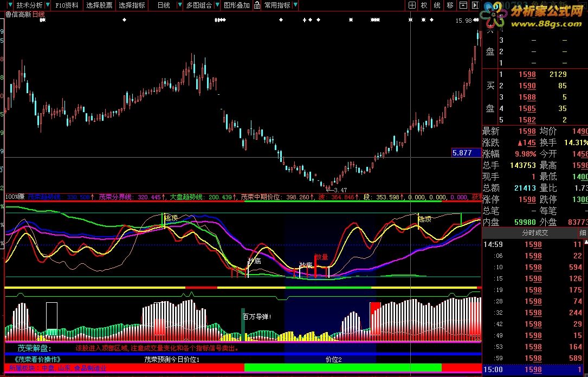This screenshot has height=377, width=588.
Task: Click the first 逃顶 signal on the indicator
Action: (171, 218)
